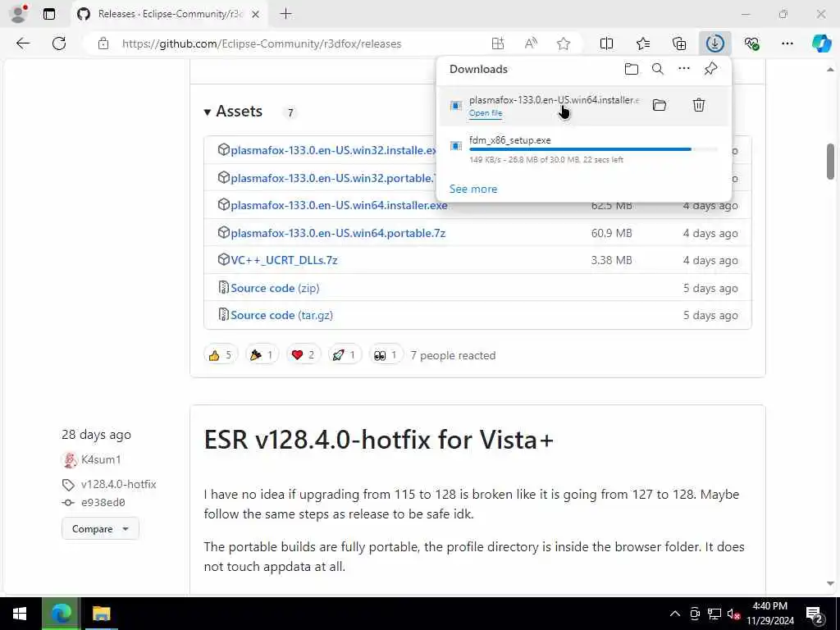Show plasmafox installer in folder
Image resolution: width=840 pixels, height=630 pixels.
pos(660,106)
